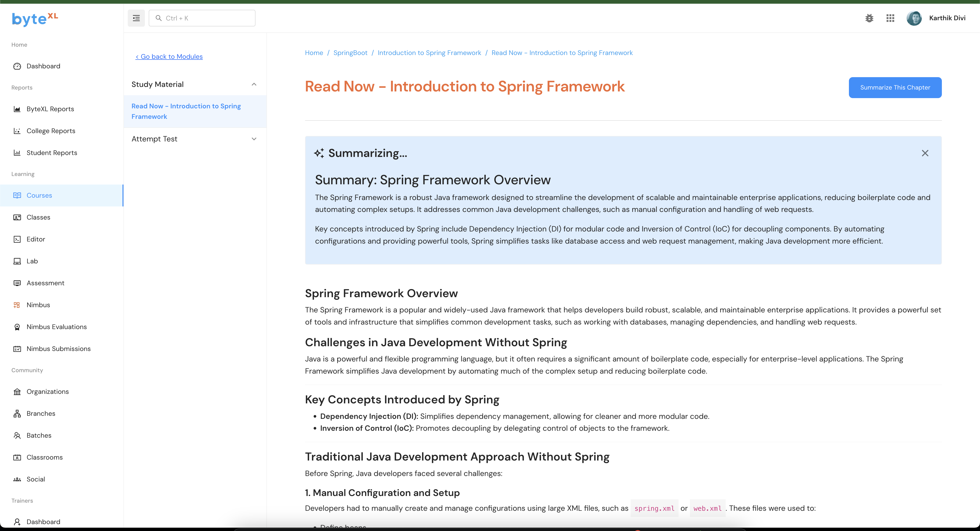This screenshot has width=980, height=531.
Task: Click Challenges in Java Development Without Spring heading
Action: pos(436,343)
